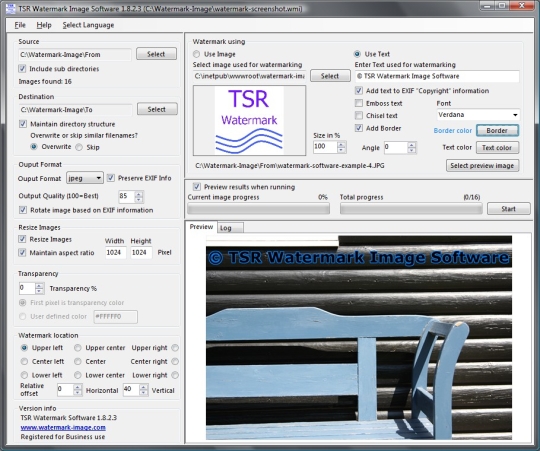This screenshot has width=540, height=451.
Task: Increase the Size in % spinner value
Action: click(x=341, y=145)
